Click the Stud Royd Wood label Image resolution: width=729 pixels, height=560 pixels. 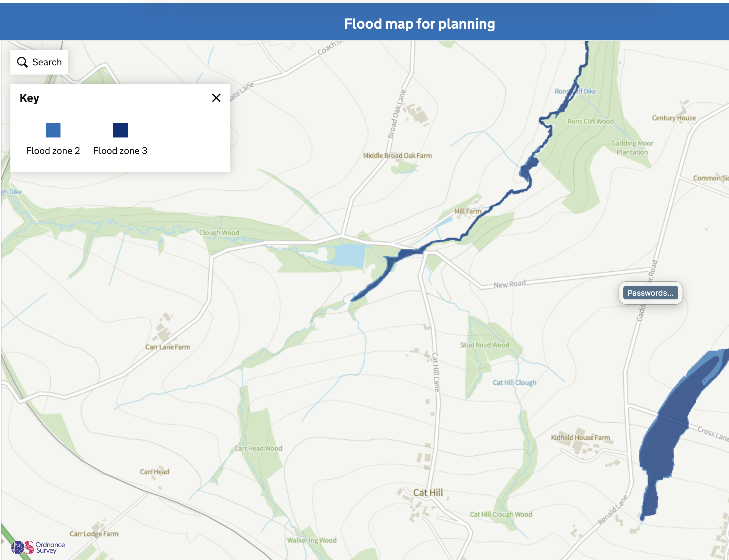[x=485, y=345]
